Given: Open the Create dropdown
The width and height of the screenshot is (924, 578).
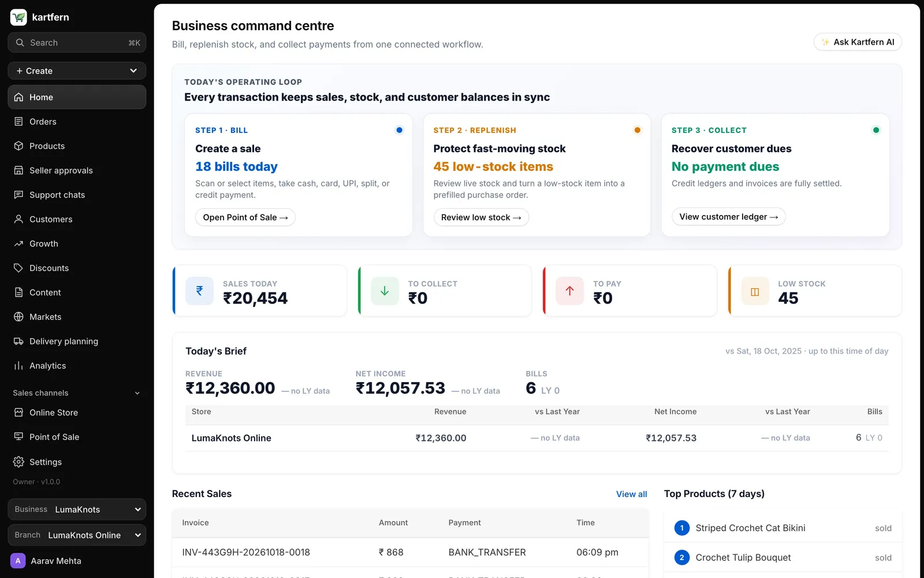Looking at the screenshot, I should (x=77, y=71).
